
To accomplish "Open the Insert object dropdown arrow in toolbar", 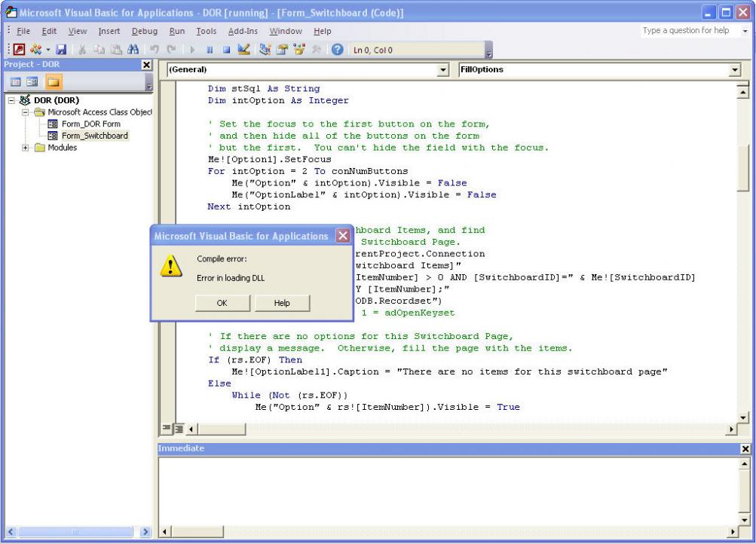I will pyautogui.click(x=47, y=49).
